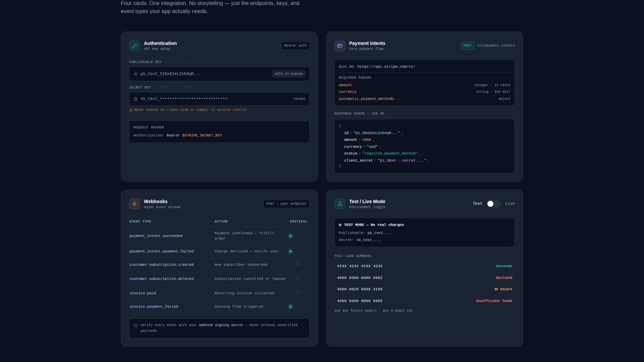Click the key icon on the Authentication card

click(x=134, y=46)
